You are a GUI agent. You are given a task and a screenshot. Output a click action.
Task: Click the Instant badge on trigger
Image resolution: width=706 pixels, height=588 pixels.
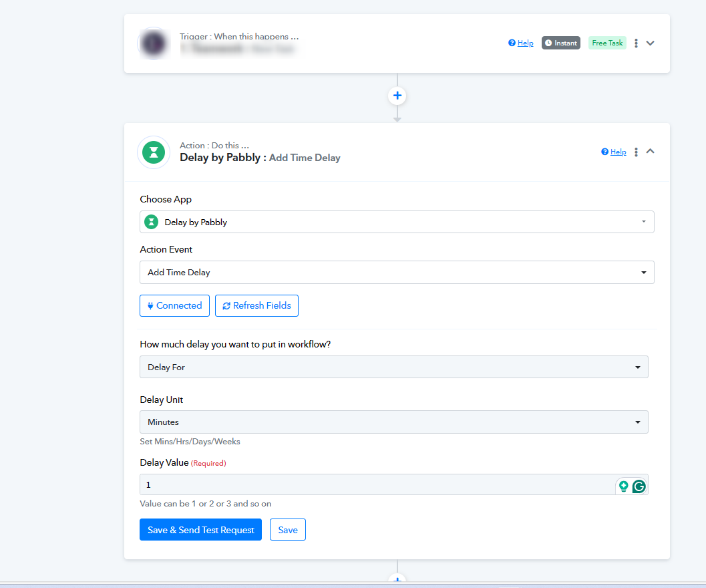click(560, 43)
